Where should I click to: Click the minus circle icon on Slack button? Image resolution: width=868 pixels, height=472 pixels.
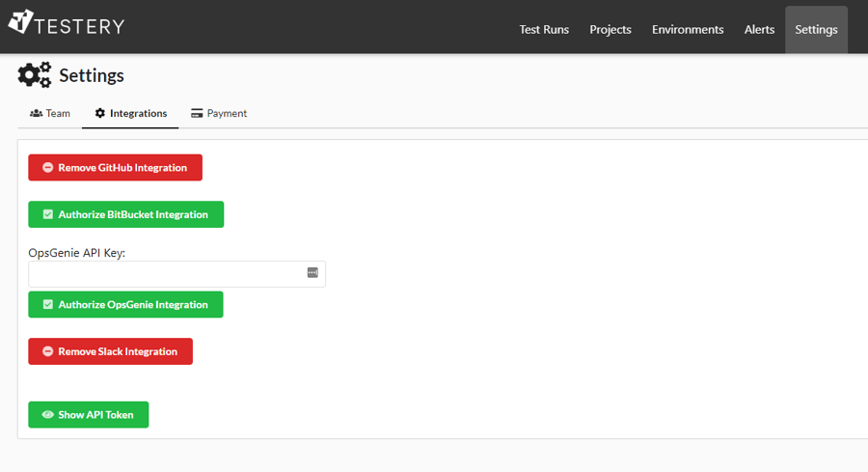point(48,351)
